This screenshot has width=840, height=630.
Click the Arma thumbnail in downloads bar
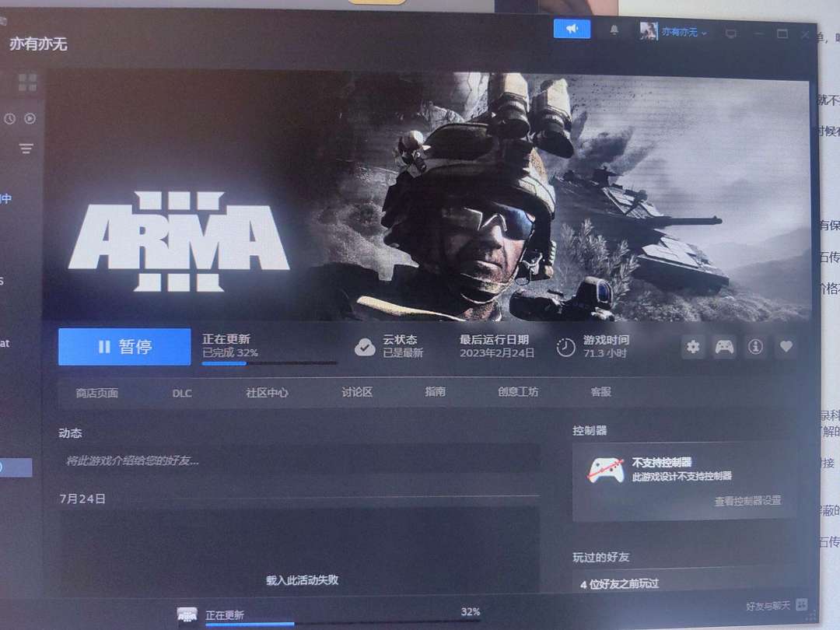pos(187,615)
